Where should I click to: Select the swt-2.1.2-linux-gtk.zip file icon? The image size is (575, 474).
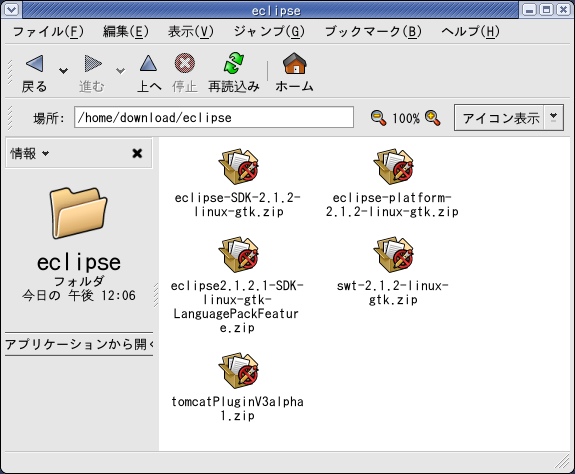tap(393, 255)
